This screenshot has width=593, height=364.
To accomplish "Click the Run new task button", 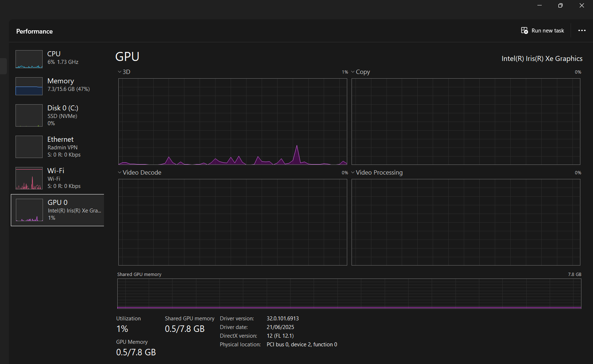I will tap(542, 31).
